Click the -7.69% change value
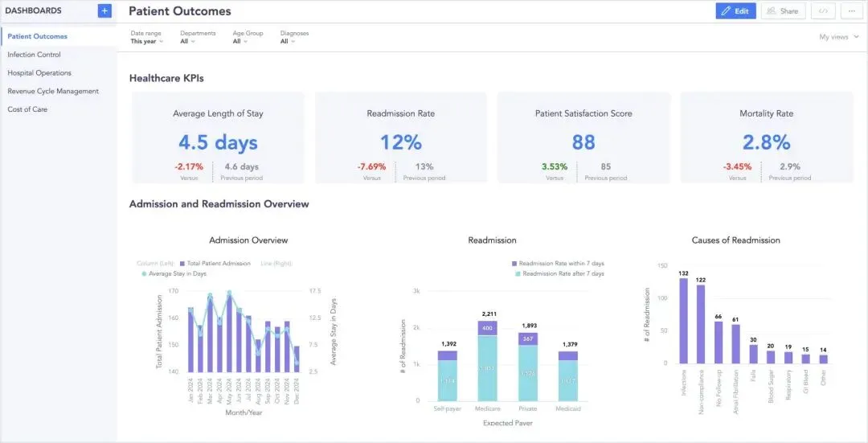This screenshot has height=443, width=868. coord(371,166)
